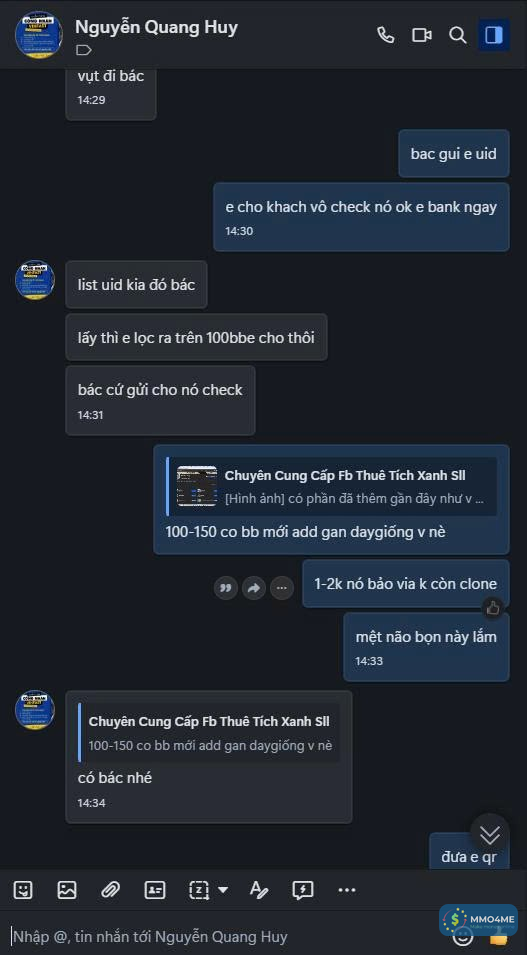Search messages in this conversation
Viewport: 527px width, 955px height.
pos(458,35)
